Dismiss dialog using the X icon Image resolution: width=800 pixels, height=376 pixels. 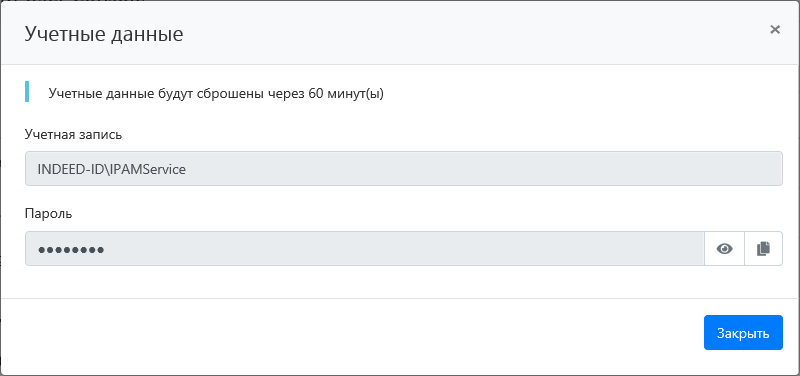pos(775,30)
